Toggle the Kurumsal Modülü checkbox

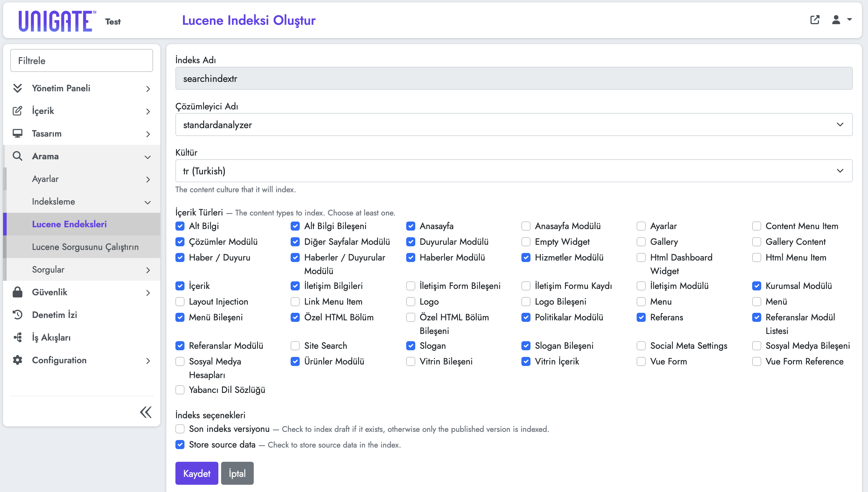(756, 286)
